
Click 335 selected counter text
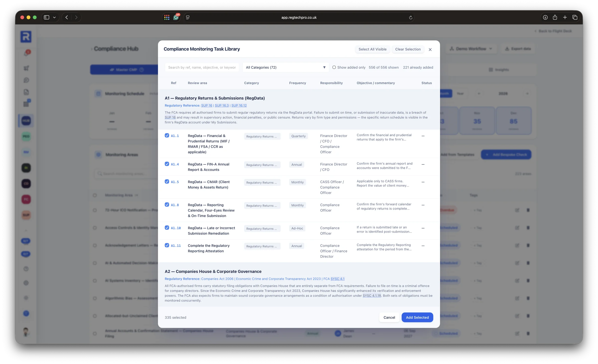pyautogui.click(x=175, y=317)
